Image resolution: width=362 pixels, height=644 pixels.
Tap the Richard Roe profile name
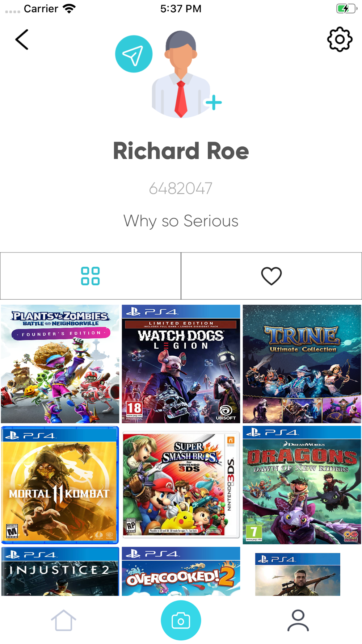tap(181, 151)
